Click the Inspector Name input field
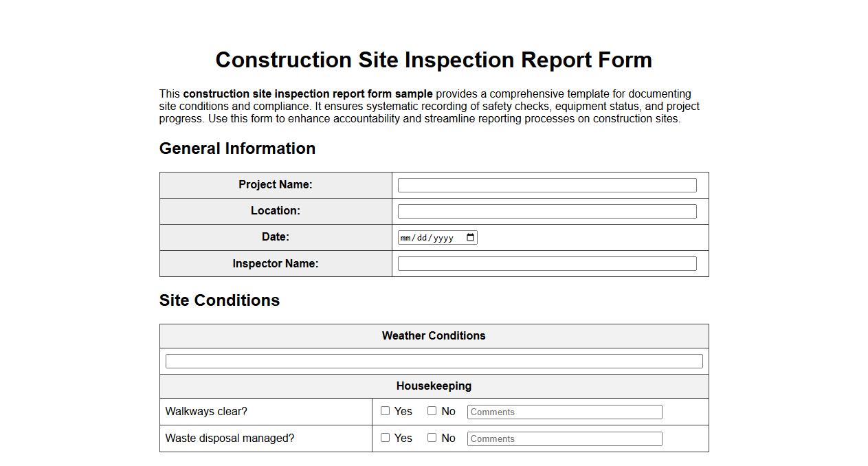The height and width of the screenshot is (466, 868). (x=548, y=263)
